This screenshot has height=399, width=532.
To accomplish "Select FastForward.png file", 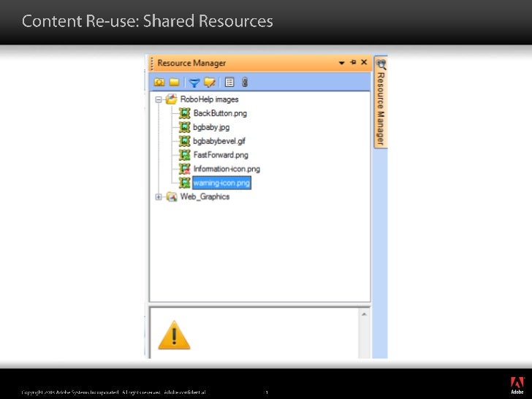I will 221,155.
